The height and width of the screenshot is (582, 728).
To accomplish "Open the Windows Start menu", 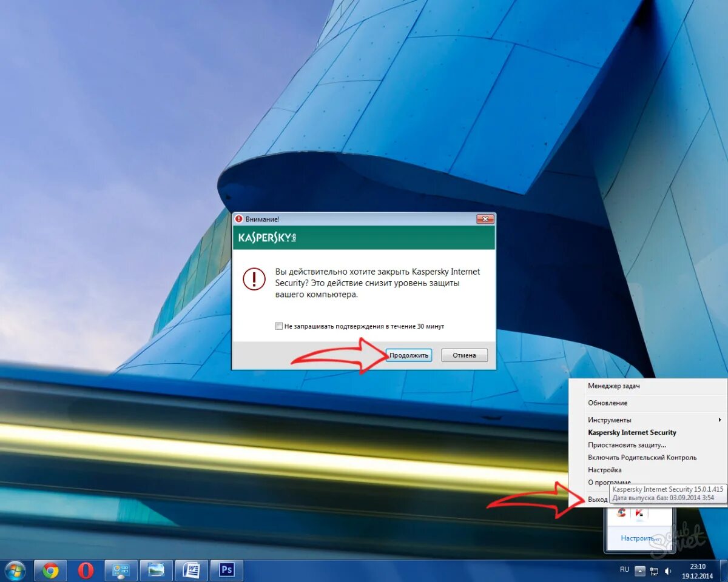I will pyautogui.click(x=15, y=570).
